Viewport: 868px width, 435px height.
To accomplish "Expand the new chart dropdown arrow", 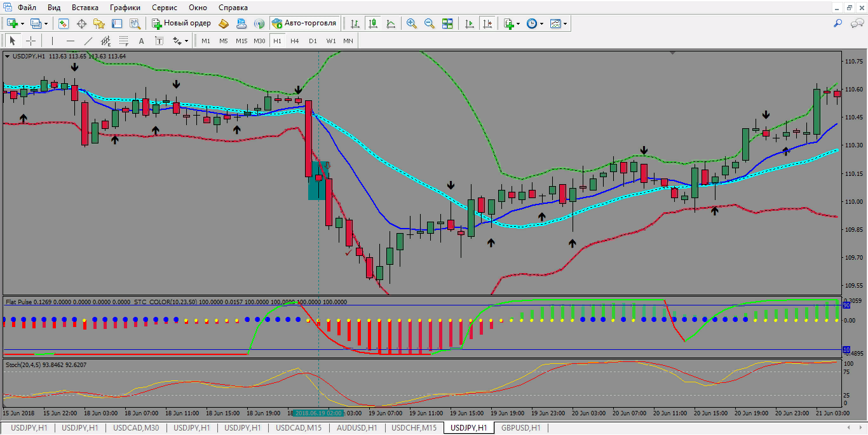I will click(x=22, y=23).
